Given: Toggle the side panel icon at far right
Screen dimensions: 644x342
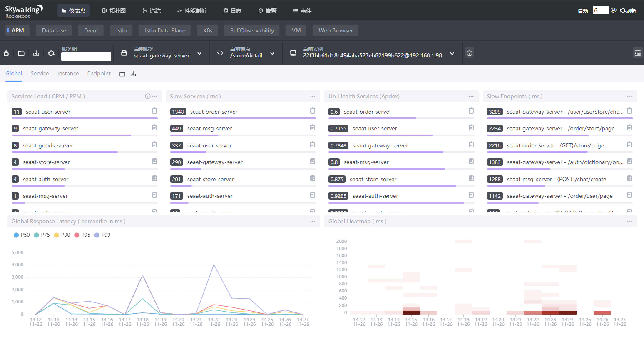Looking at the screenshot, I should coord(638,53).
